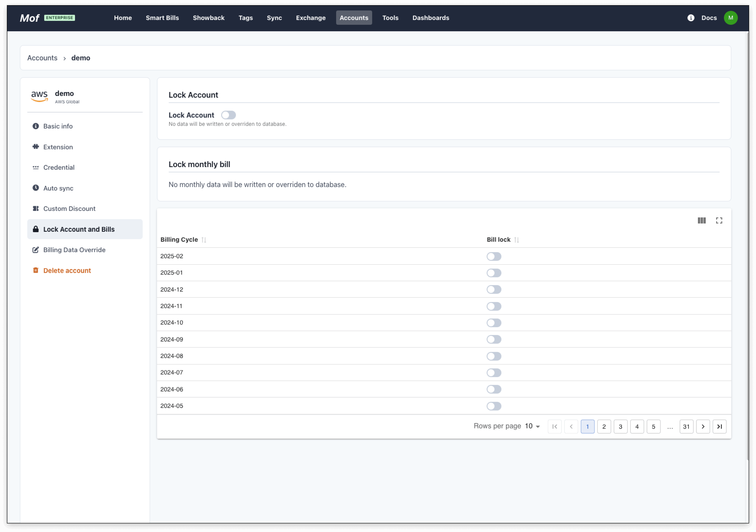Click Delete account

[x=85, y=271]
